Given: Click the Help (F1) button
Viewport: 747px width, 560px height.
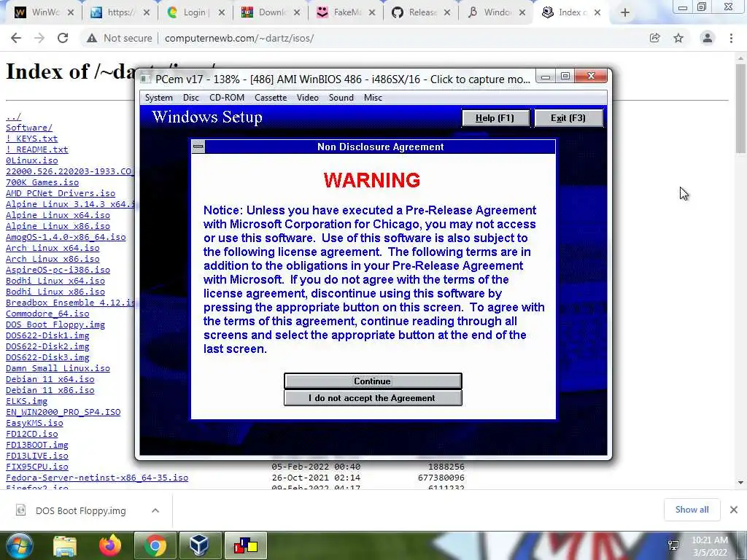Looking at the screenshot, I should (495, 118).
